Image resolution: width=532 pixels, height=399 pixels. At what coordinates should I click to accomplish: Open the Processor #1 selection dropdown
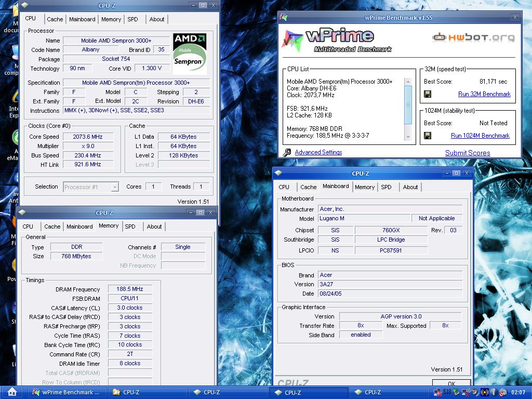[115, 187]
